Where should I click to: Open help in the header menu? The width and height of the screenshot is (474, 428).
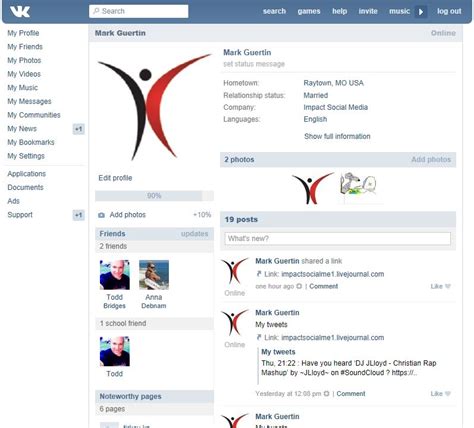339,11
